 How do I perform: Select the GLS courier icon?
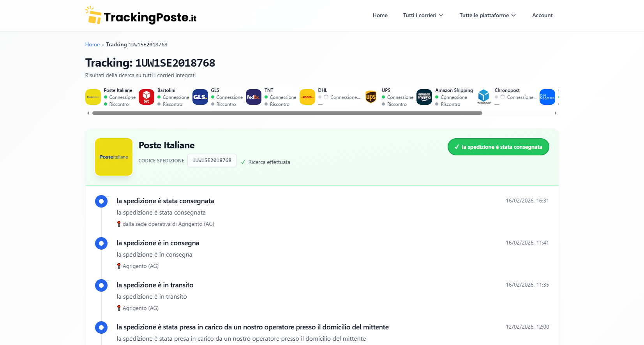pos(200,97)
